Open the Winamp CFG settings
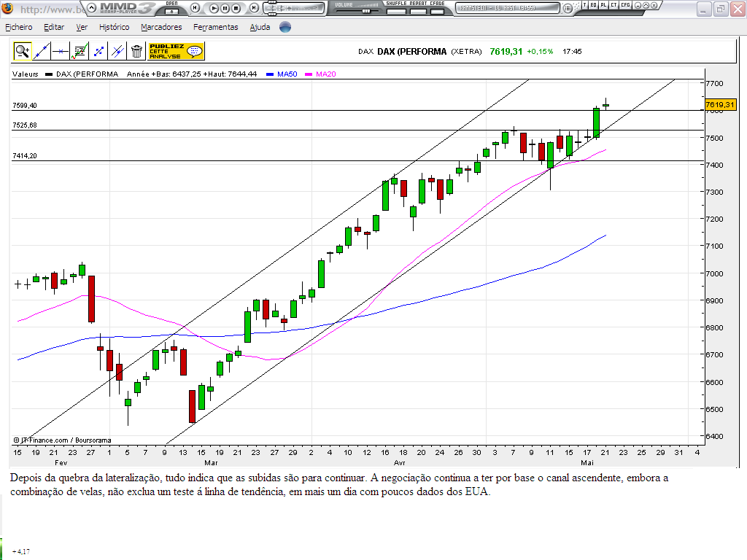The width and height of the screenshot is (747, 560). (625, 5)
